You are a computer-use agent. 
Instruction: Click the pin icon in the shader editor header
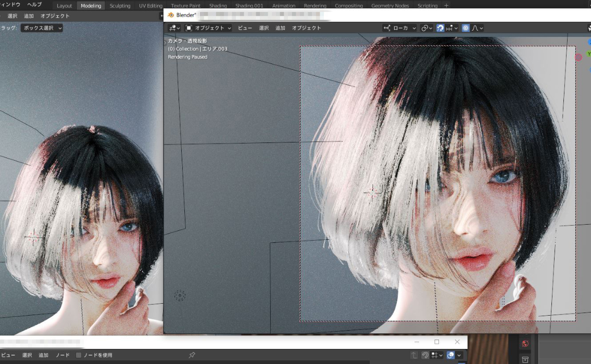point(192,355)
